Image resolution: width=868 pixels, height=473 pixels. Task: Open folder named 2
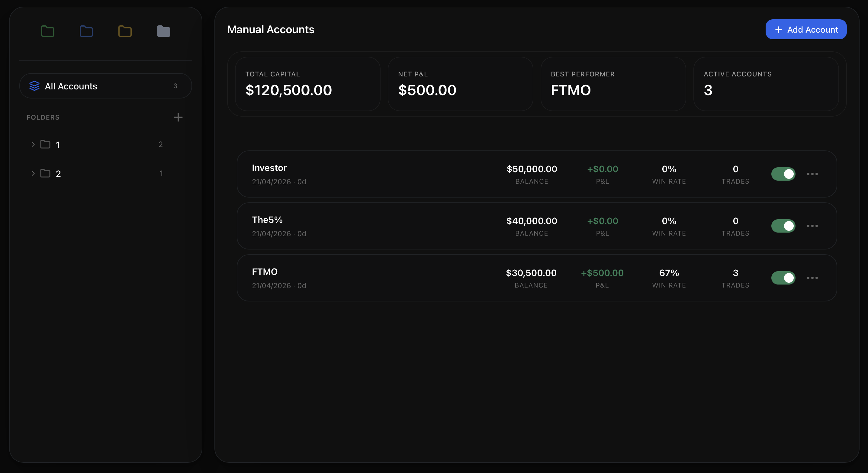[x=58, y=174]
